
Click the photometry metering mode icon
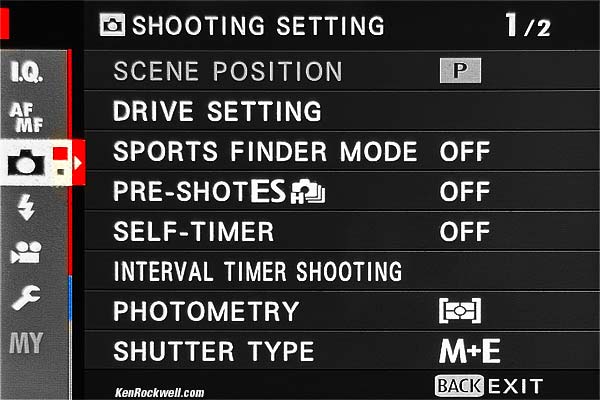click(460, 311)
